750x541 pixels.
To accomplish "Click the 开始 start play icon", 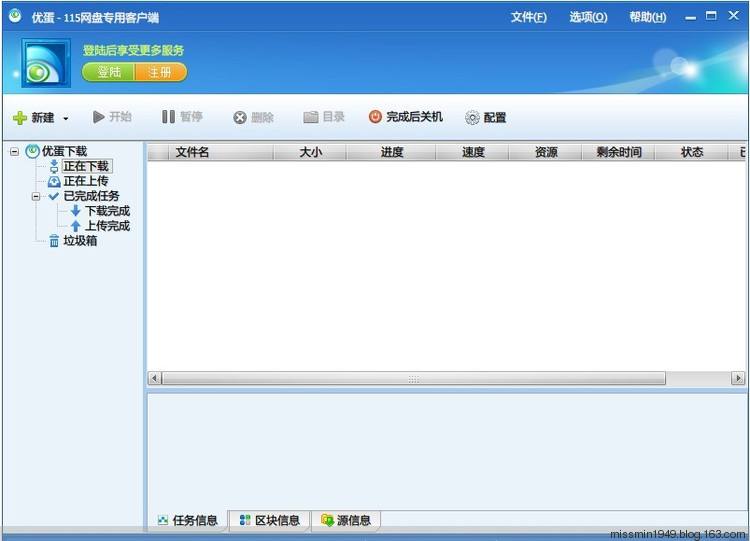I will tap(99, 117).
